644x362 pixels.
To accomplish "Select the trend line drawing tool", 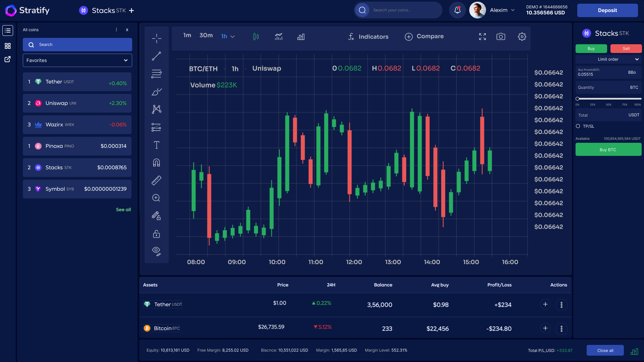I will [156, 56].
